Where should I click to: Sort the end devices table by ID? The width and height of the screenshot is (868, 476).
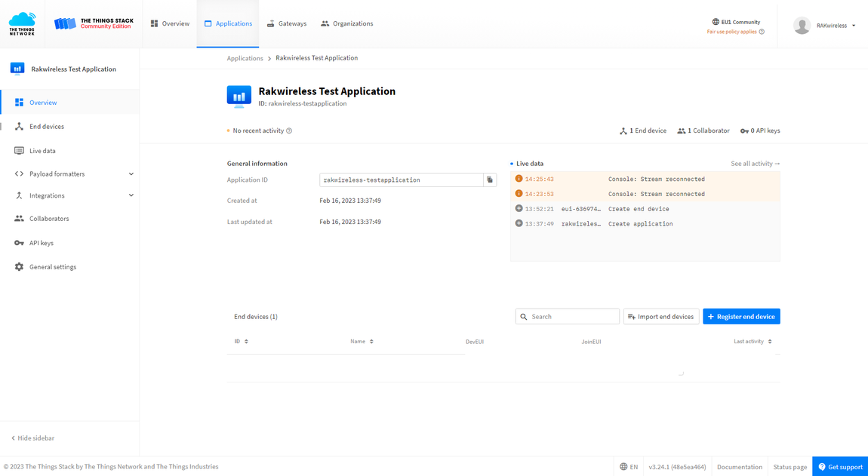point(242,342)
